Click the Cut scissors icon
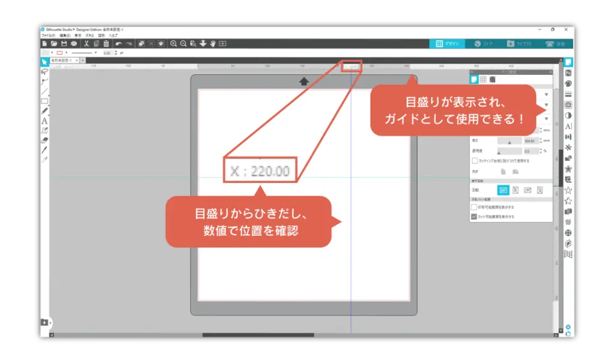The height and width of the screenshot is (364, 614). (x=86, y=44)
